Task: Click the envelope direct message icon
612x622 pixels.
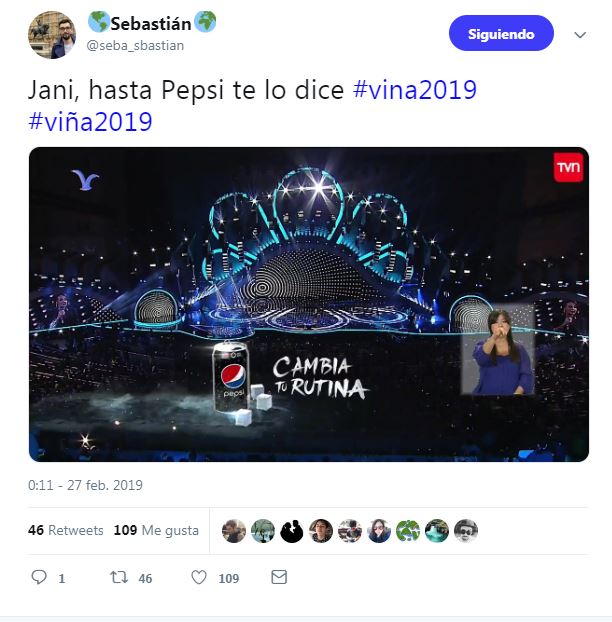Action: click(279, 578)
